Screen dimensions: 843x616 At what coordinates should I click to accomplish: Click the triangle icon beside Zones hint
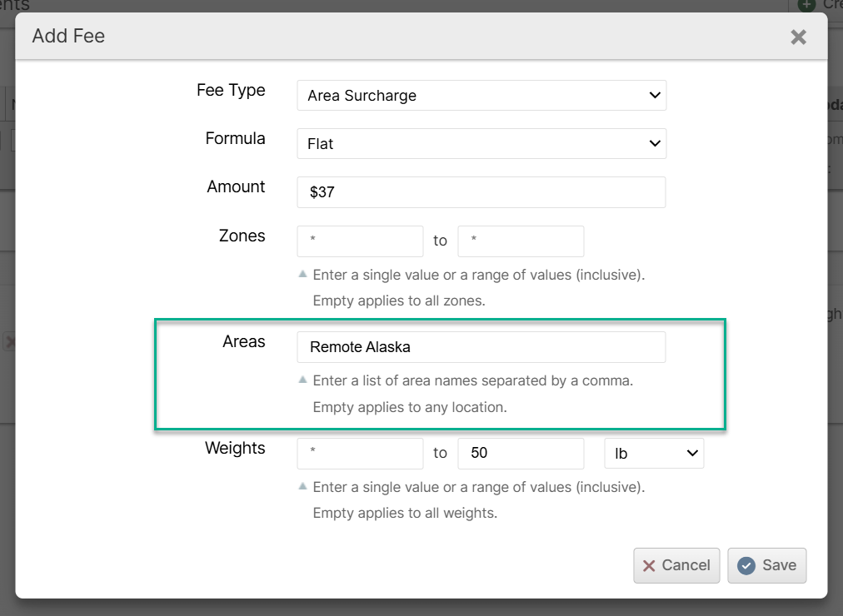tap(303, 273)
